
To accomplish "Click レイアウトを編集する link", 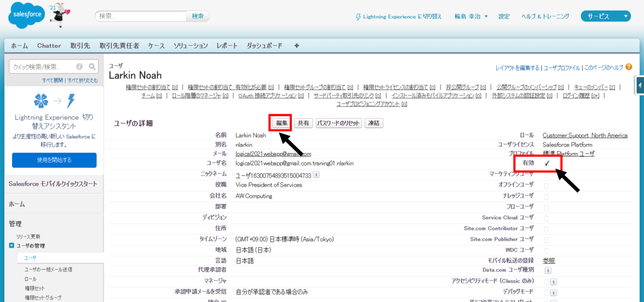I will (x=517, y=68).
